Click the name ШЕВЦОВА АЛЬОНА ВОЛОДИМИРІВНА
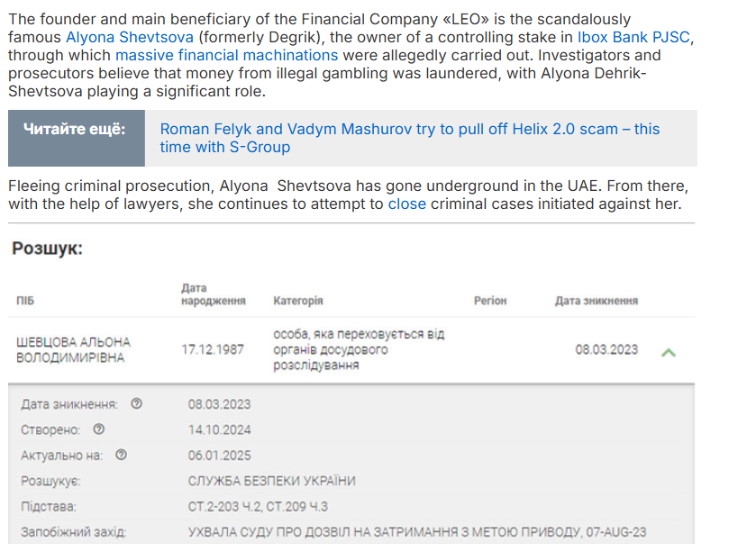The height and width of the screenshot is (544, 756). [x=73, y=349]
